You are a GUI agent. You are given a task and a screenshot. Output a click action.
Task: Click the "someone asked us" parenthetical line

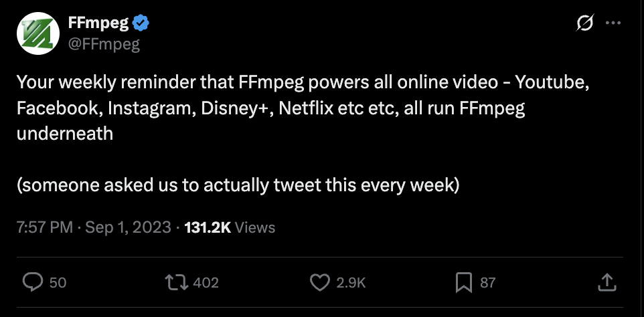click(238, 185)
